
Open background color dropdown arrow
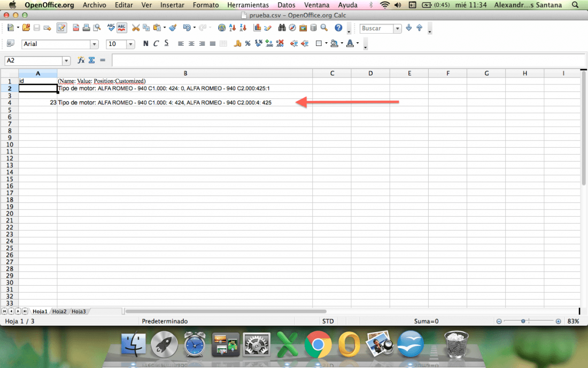pyautogui.click(x=342, y=43)
